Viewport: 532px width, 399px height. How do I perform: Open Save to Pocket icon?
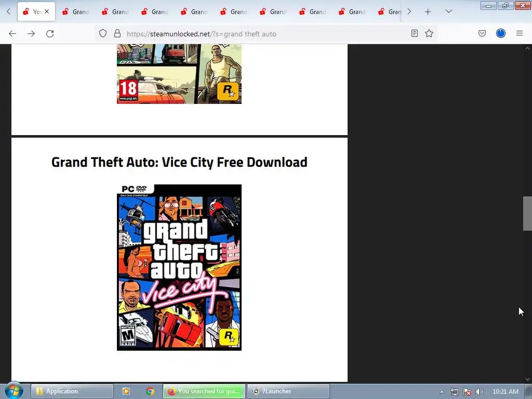pos(482,33)
